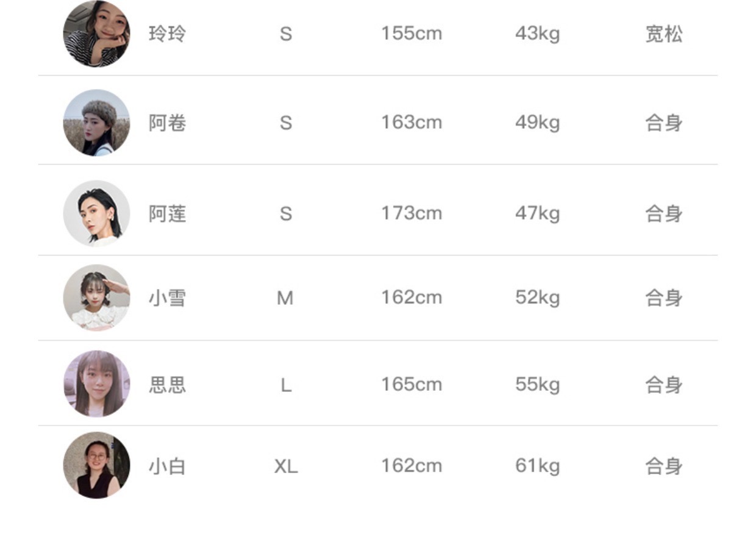Click the avatar image next to 思思
Viewport: 756px width, 556px height.
coord(96,384)
